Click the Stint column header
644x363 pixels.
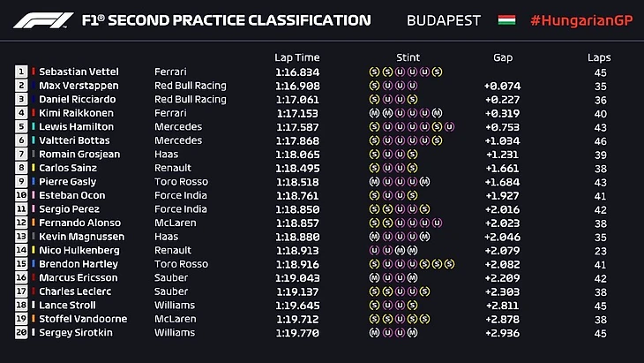tap(405, 57)
